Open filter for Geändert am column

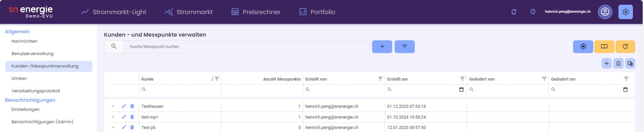[x=626, y=79]
